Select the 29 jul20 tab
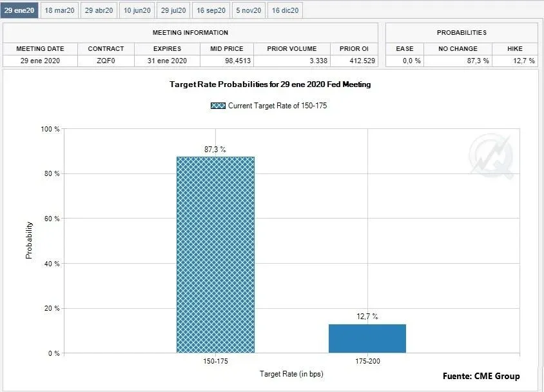The image size is (544, 392). point(173,10)
